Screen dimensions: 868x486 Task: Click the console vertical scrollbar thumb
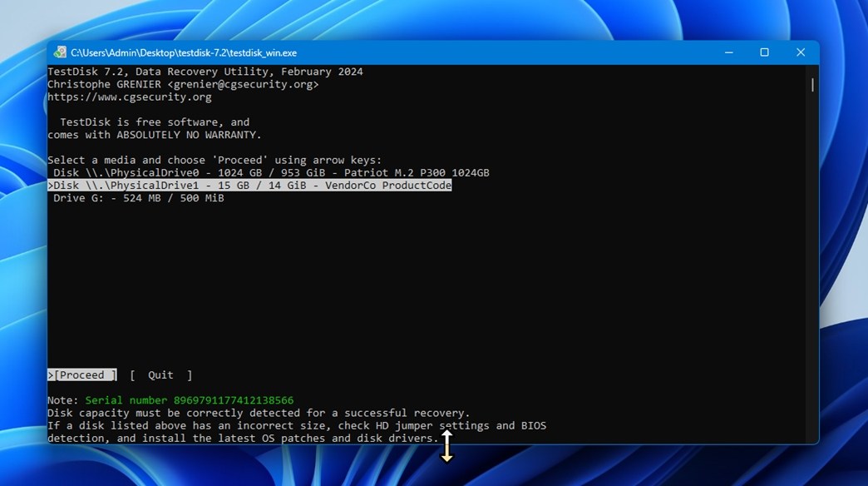click(812, 85)
